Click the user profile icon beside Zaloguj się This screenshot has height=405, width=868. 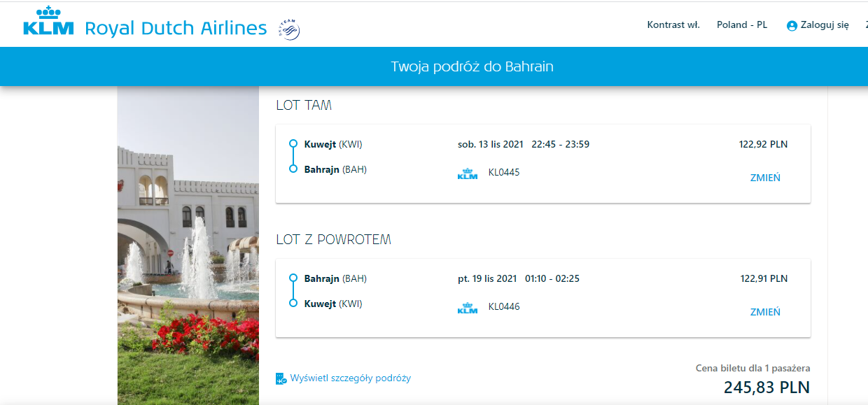[792, 25]
